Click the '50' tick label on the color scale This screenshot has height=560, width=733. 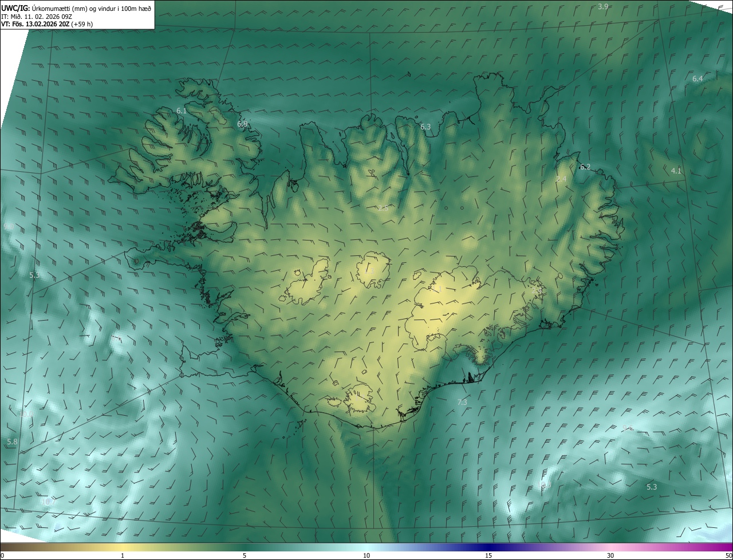(x=728, y=556)
